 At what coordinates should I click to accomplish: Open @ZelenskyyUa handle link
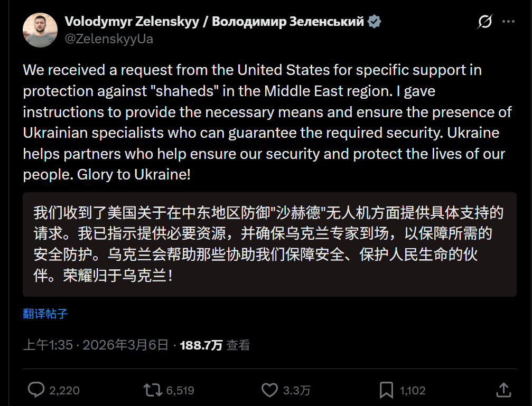(x=109, y=38)
